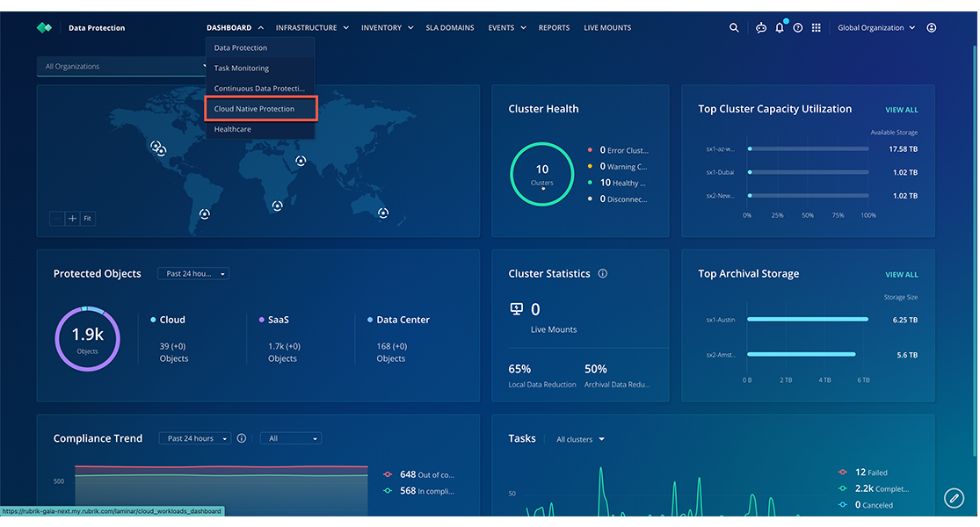Click the map marker in southern Africa
The height and width of the screenshot is (527, 980).
click(278, 206)
